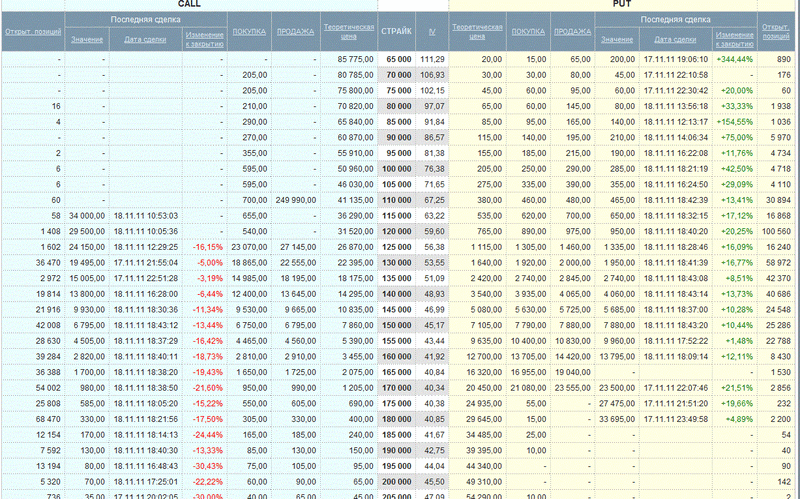Click the СТРАЙК column header

point(396,31)
